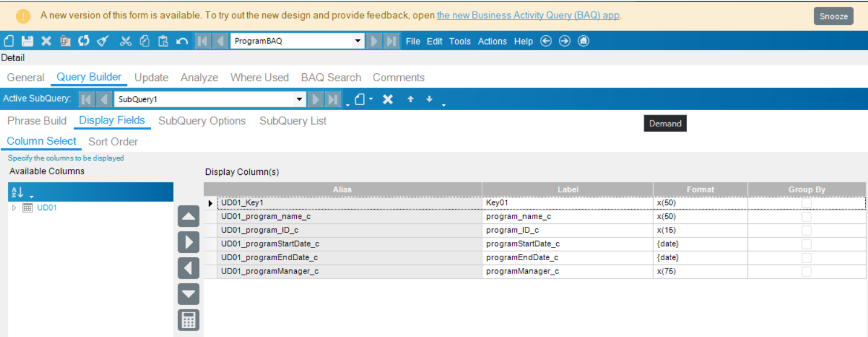Click the Refresh icon in toolbar

84,41
